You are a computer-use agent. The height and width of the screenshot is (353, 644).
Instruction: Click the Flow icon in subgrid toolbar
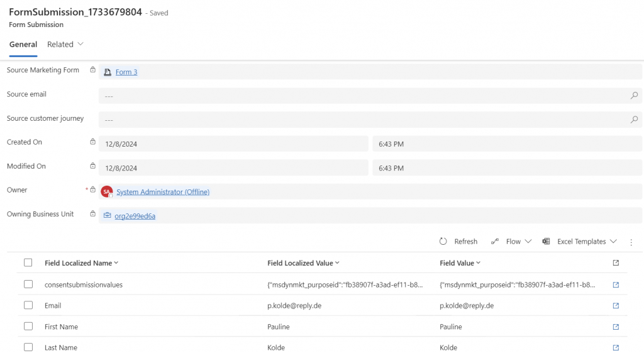point(495,241)
